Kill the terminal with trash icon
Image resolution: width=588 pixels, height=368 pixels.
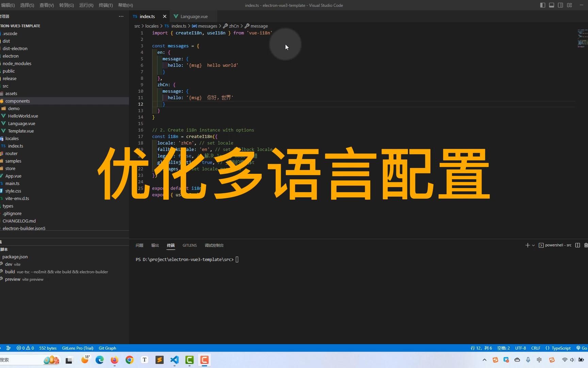tap(586, 245)
